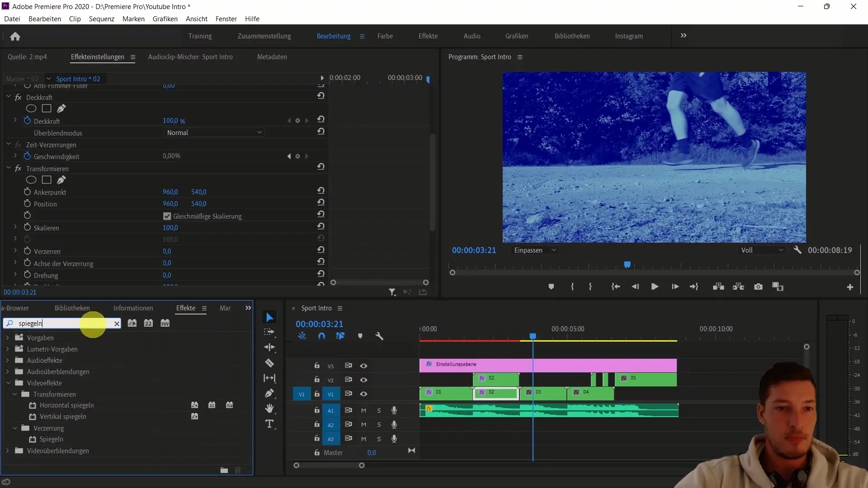This screenshot has width=868, height=488.
Task: Drag the timeline playhead at 00:00:03:21
Action: pyautogui.click(x=533, y=337)
